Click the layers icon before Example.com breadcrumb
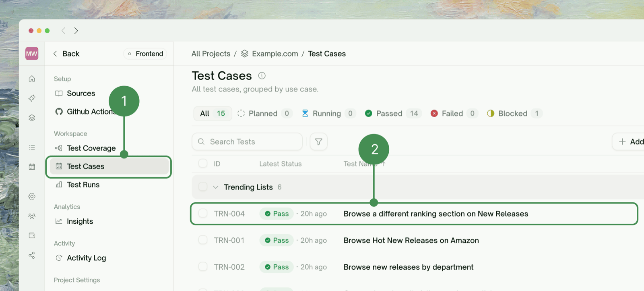 click(x=244, y=54)
